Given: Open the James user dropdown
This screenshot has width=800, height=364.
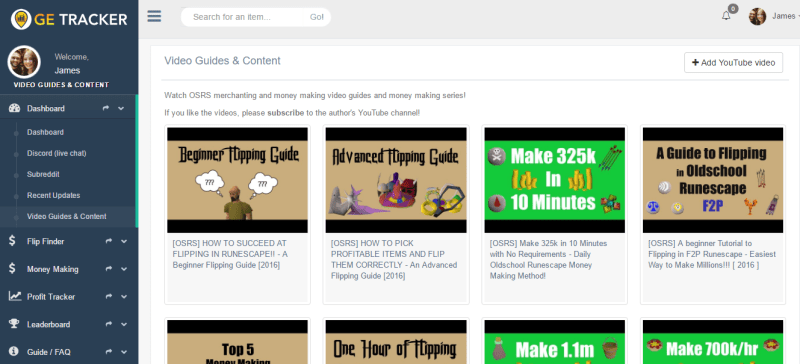Looking at the screenshot, I should pos(785,16).
